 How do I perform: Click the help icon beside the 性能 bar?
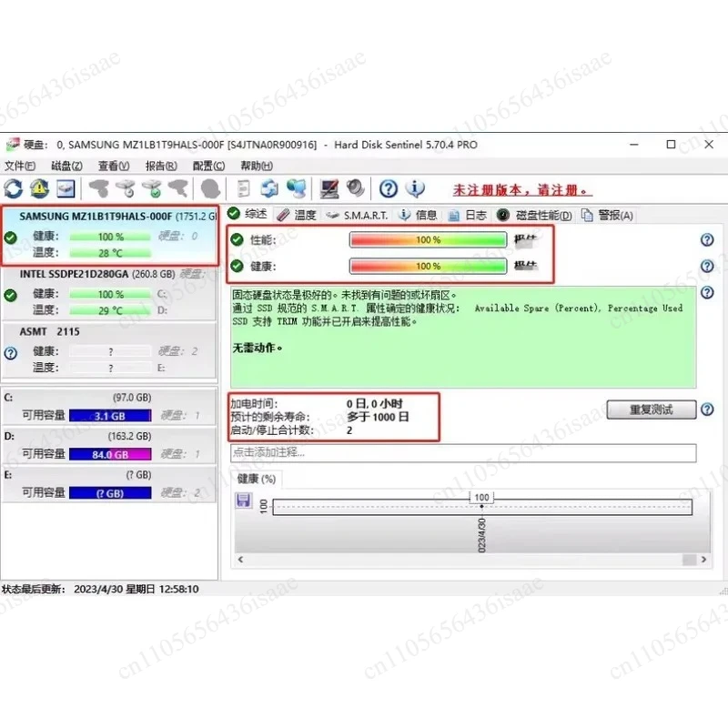[707, 239]
